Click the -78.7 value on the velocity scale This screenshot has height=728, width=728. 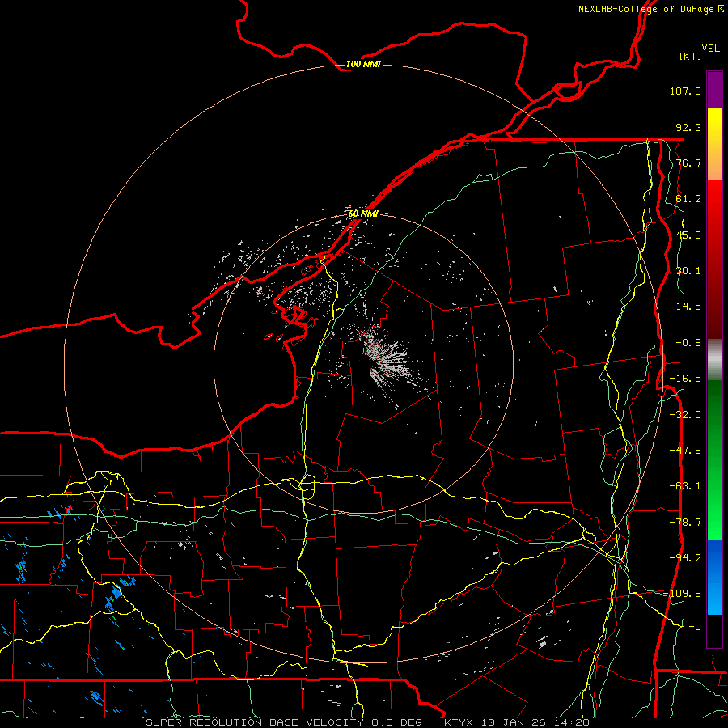point(685,523)
